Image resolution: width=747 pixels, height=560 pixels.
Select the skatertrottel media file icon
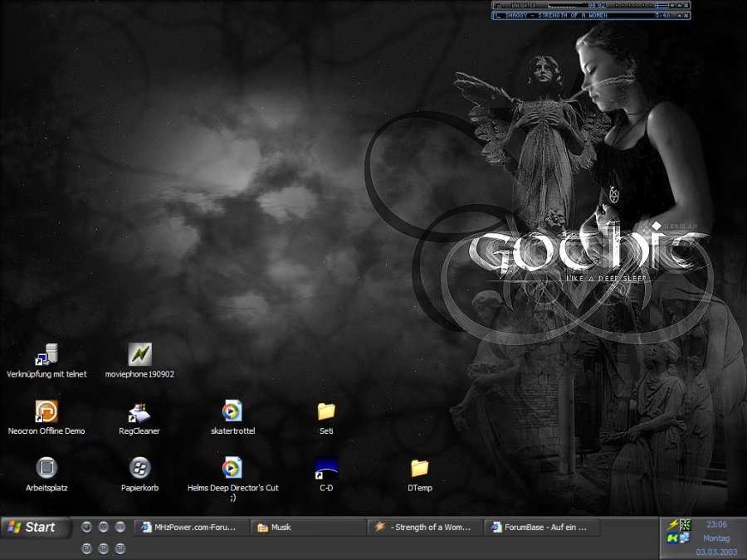232,411
